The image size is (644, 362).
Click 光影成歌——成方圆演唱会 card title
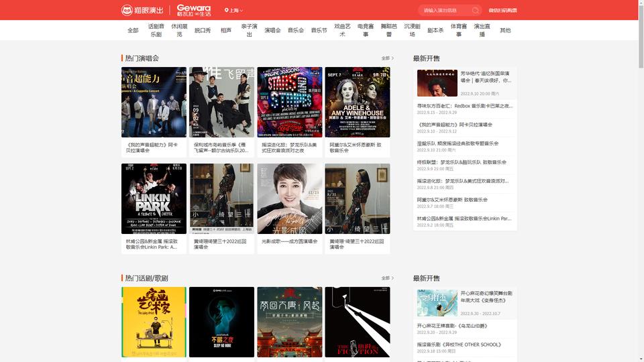pos(290,241)
